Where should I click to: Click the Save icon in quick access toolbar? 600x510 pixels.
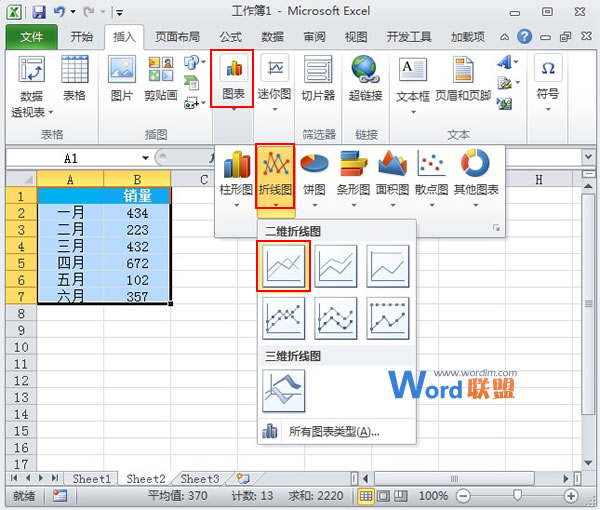pos(39,12)
